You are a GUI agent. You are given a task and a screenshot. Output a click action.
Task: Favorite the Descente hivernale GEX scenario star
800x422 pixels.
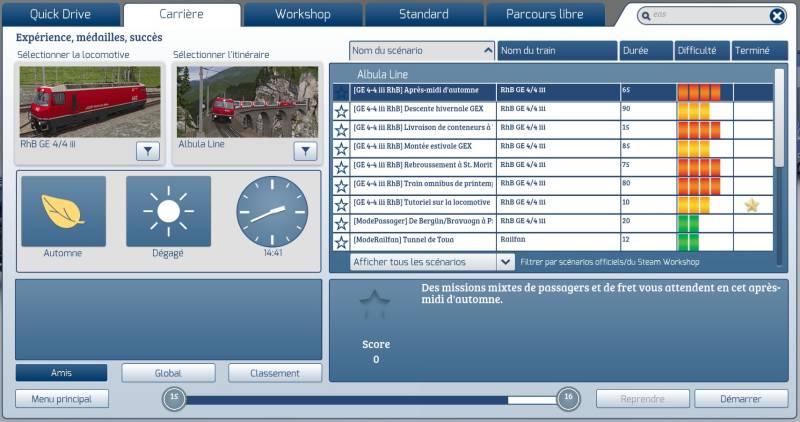coord(341,111)
